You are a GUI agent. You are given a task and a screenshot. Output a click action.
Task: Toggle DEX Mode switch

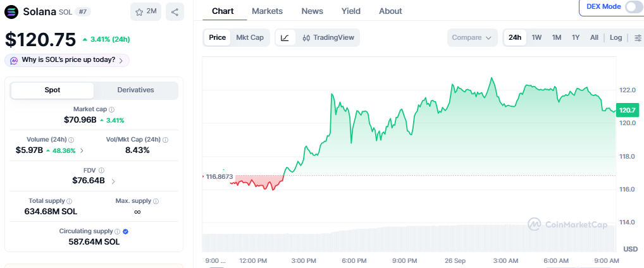[633, 7]
